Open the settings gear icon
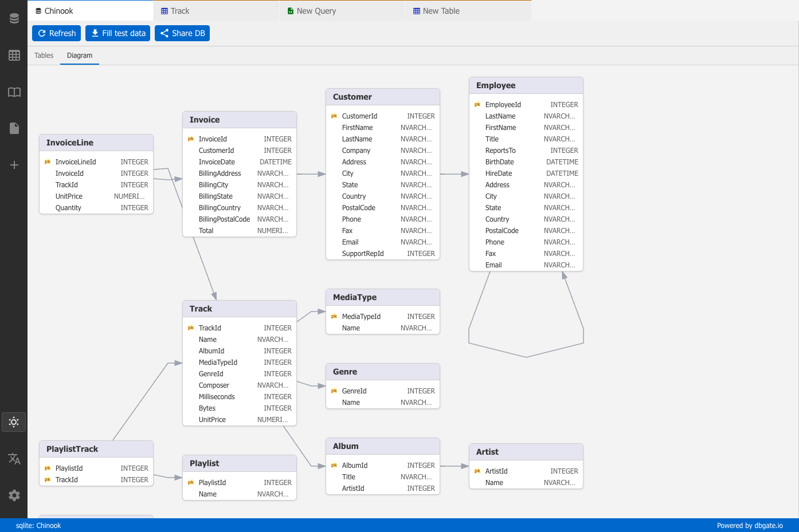 pos(14,495)
